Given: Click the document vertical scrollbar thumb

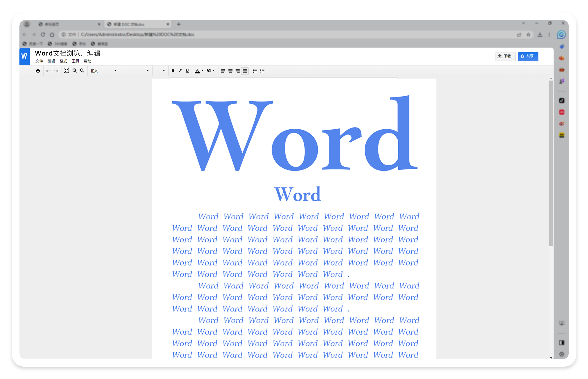Looking at the screenshot, I should click(x=551, y=163).
